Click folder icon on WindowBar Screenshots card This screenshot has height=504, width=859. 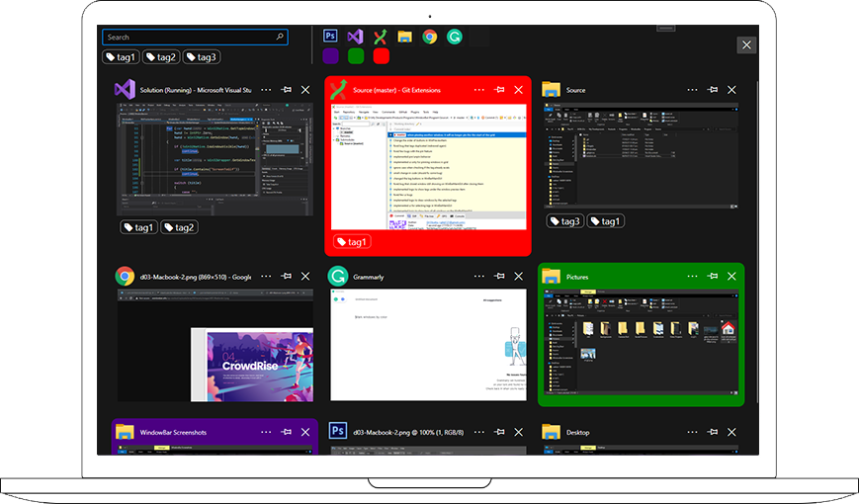click(x=125, y=432)
